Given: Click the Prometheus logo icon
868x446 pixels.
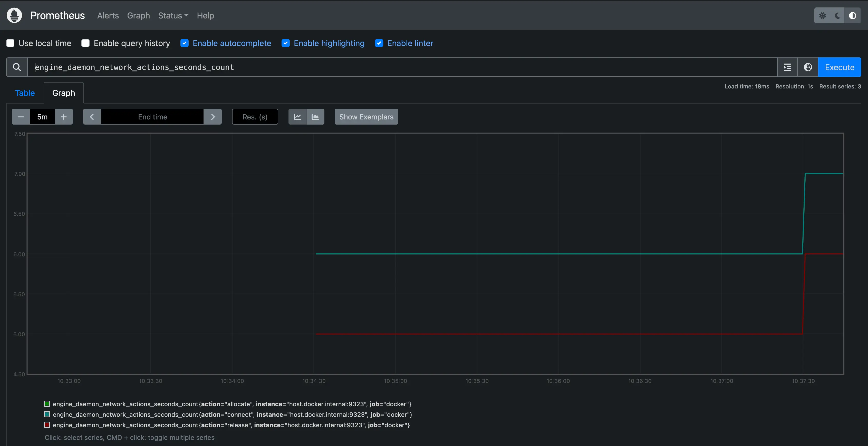Looking at the screenshot, I should point(14,15).
